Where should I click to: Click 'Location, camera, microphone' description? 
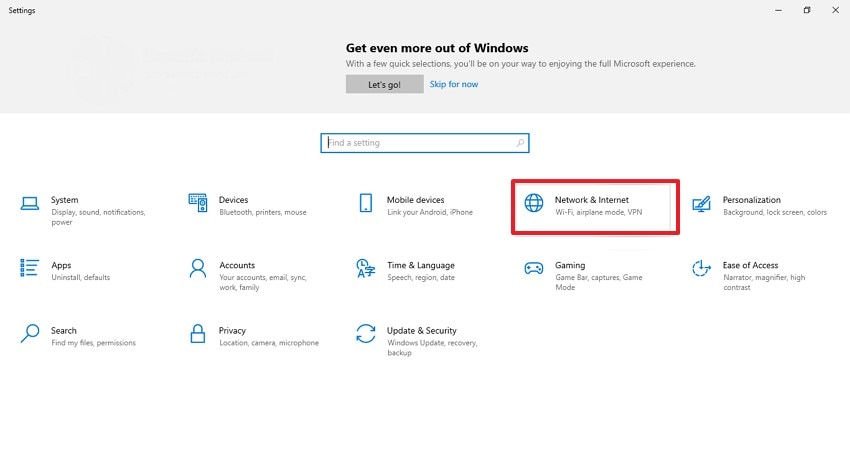coord(269,343)
